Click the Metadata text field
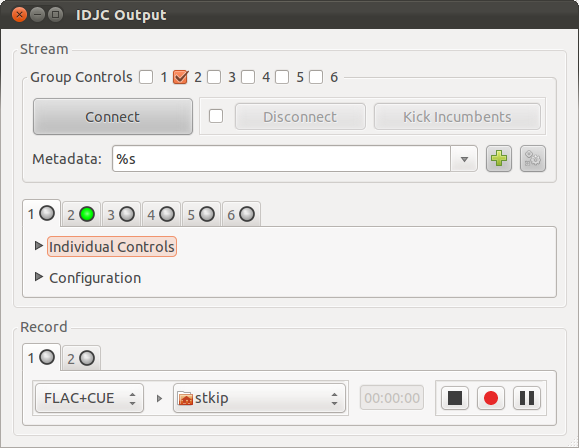The height and width of the screenshot is (448, 579). 281,159
